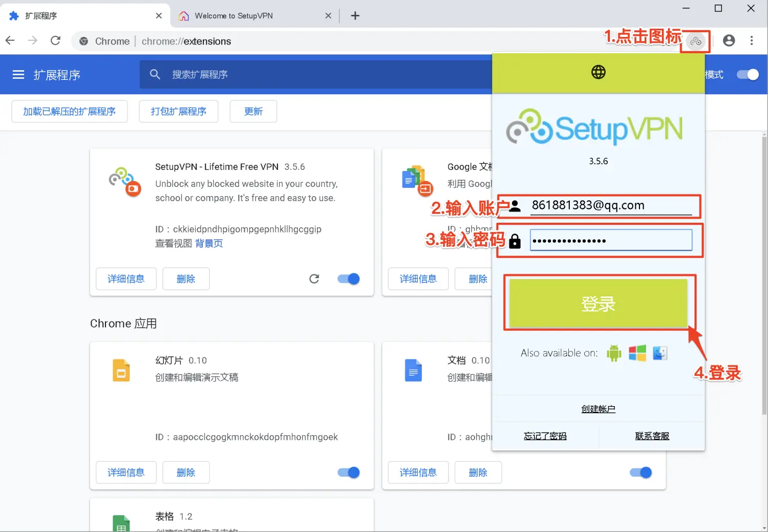This screenshot has width=768, height=532.
Task: Click the Chrome 应用 section heading
Action: point(123,324)
